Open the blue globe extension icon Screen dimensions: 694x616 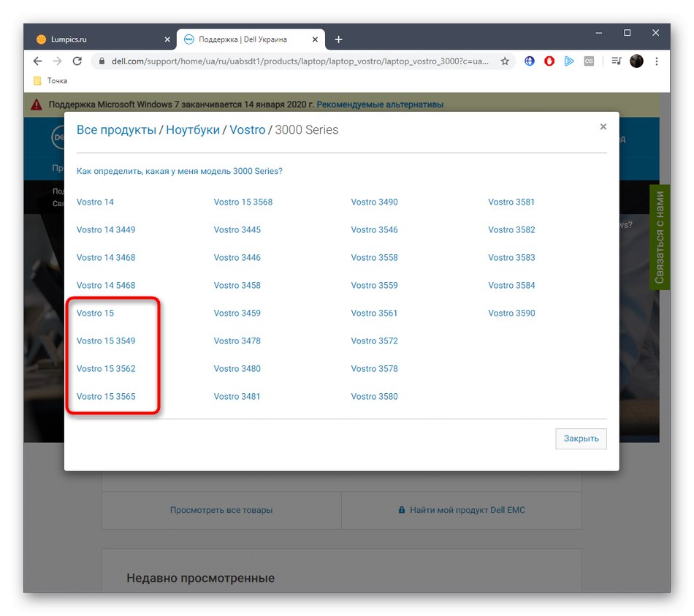[530, 61]
